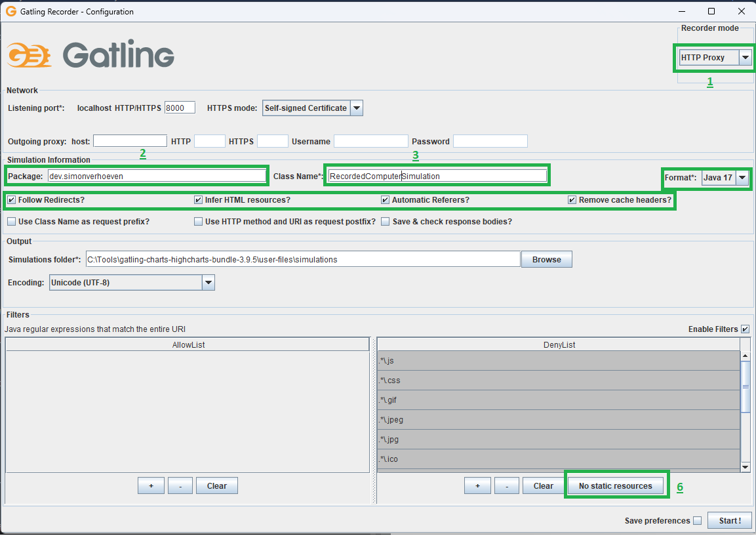756x536 pixels.
Task: Enable Save & check response bodies
Action: pos(386,222)
